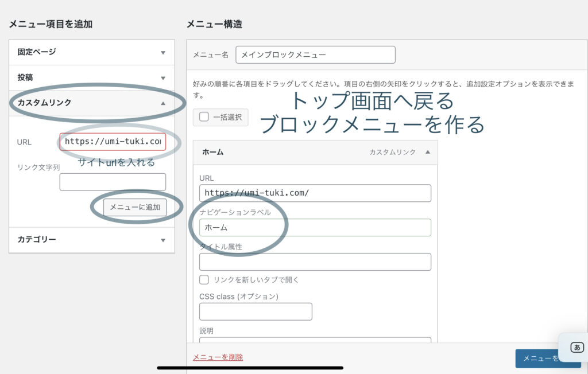Click the URL field under カスタムリンク
This screenshot has width=588, height=374.
click(113, 142)
